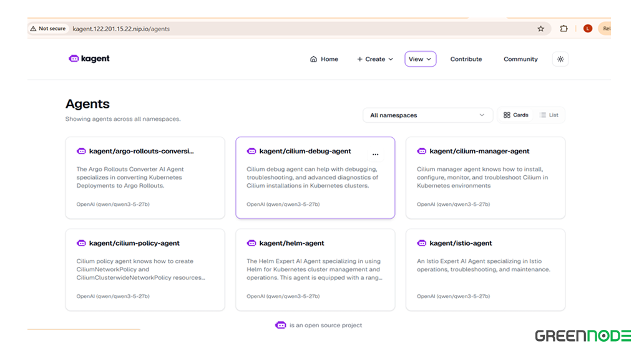
Task: Click 'Showing agents across all namespaces.' subtitle
Action: click(x=123, y=119)
